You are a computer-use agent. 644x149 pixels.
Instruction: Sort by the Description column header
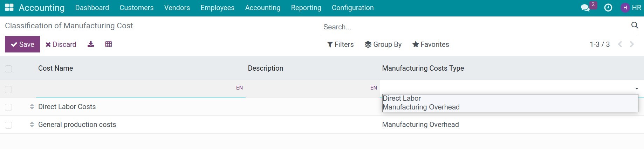tap(266, 68)
